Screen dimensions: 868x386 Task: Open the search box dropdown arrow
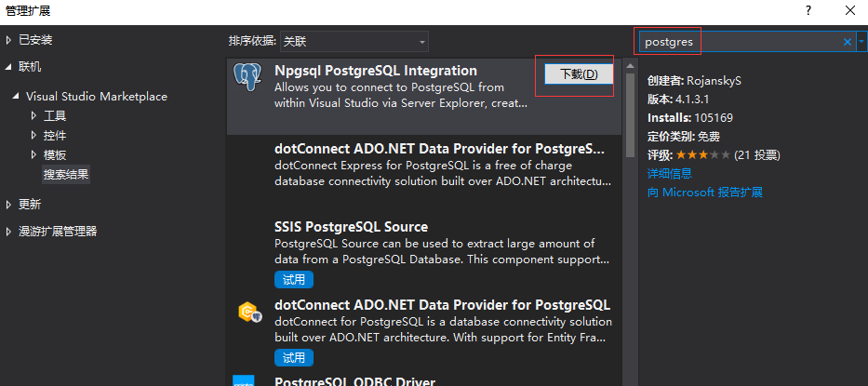tap(861, 42)
